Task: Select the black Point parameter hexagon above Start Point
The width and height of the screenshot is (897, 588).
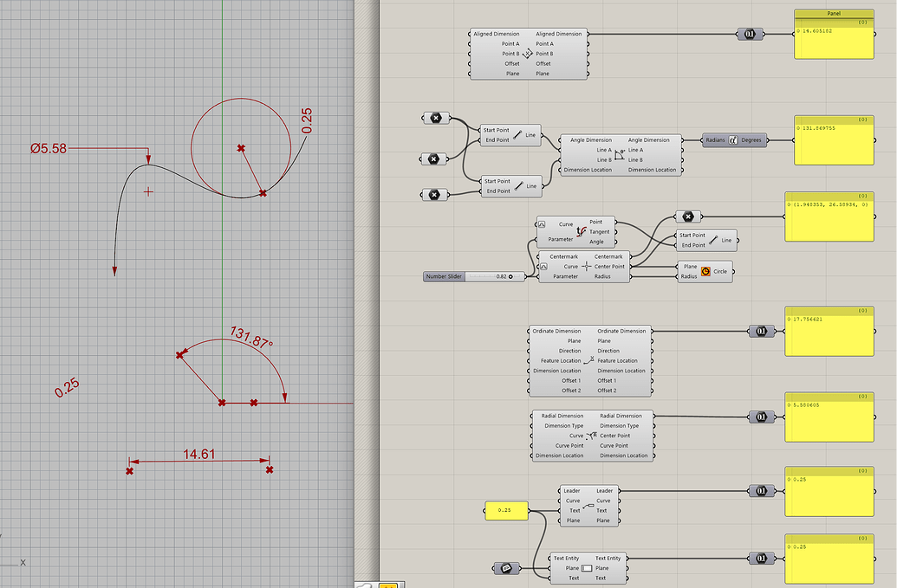Action: [436, 118]
